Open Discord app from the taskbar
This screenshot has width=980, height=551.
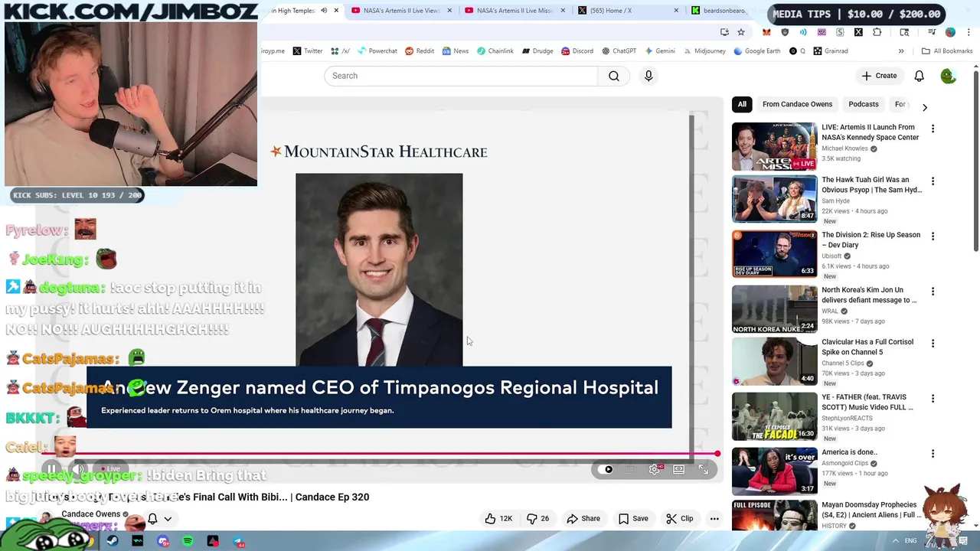click(x=163, y=542)
